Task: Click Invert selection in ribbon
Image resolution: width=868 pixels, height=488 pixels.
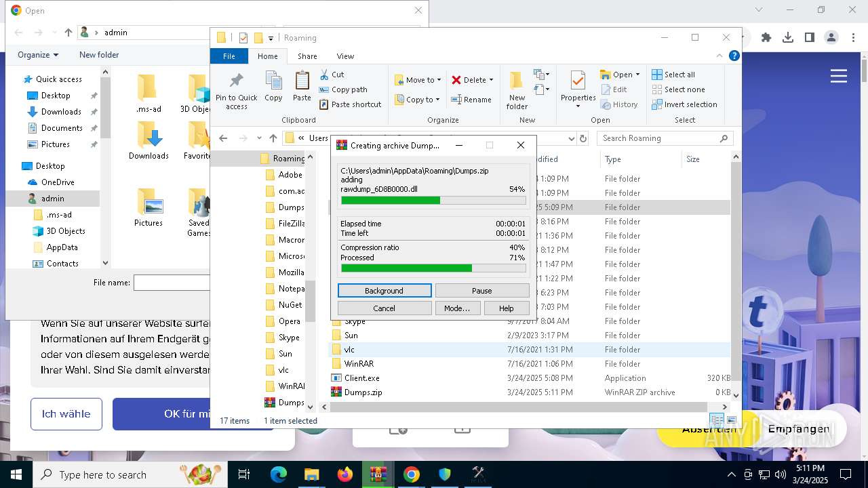Action: [684, 104]
